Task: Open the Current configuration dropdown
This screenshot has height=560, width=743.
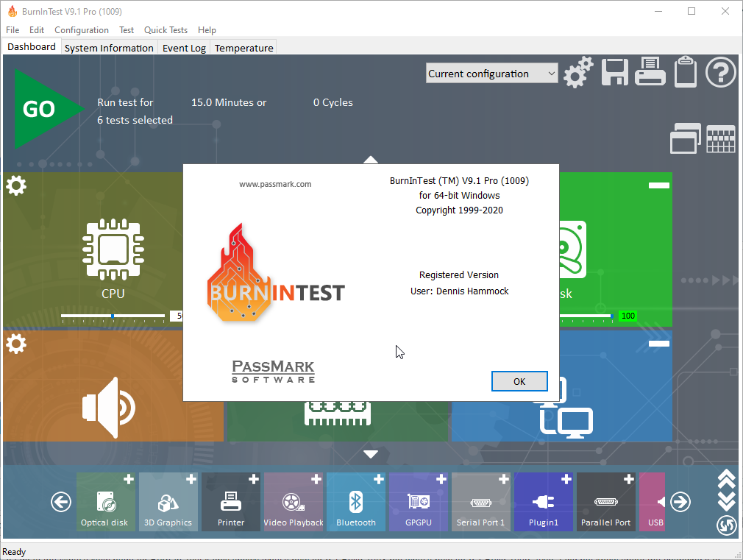Action: click(492, 74)
